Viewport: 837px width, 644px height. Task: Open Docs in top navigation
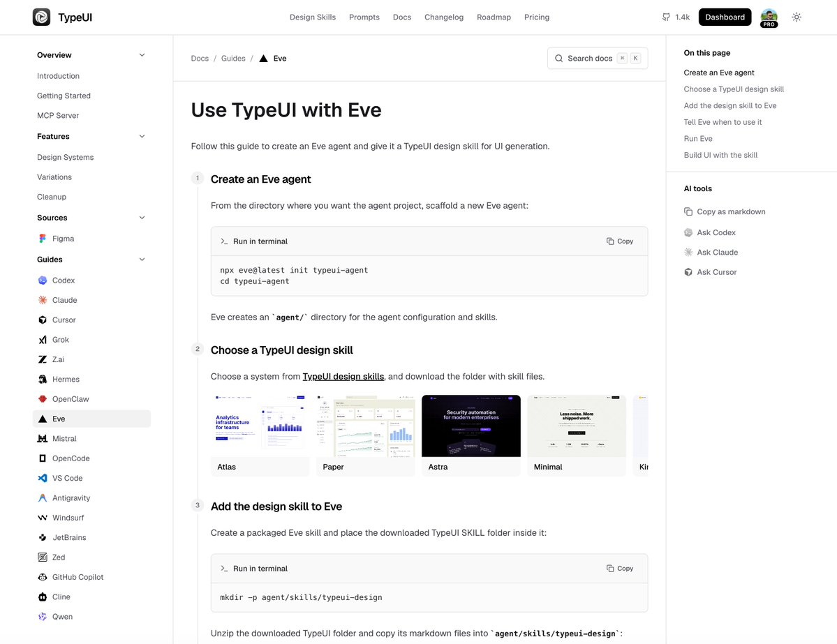402,17
